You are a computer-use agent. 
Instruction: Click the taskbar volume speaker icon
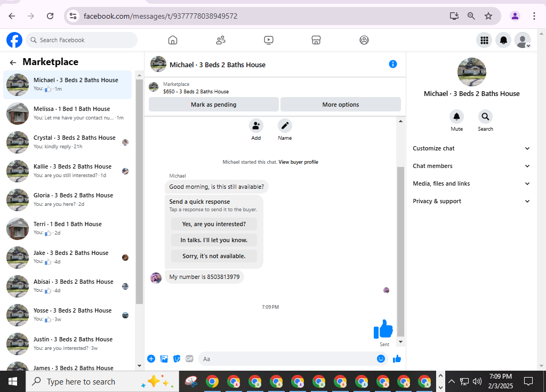pyautogui.click(x=477, y=381)
